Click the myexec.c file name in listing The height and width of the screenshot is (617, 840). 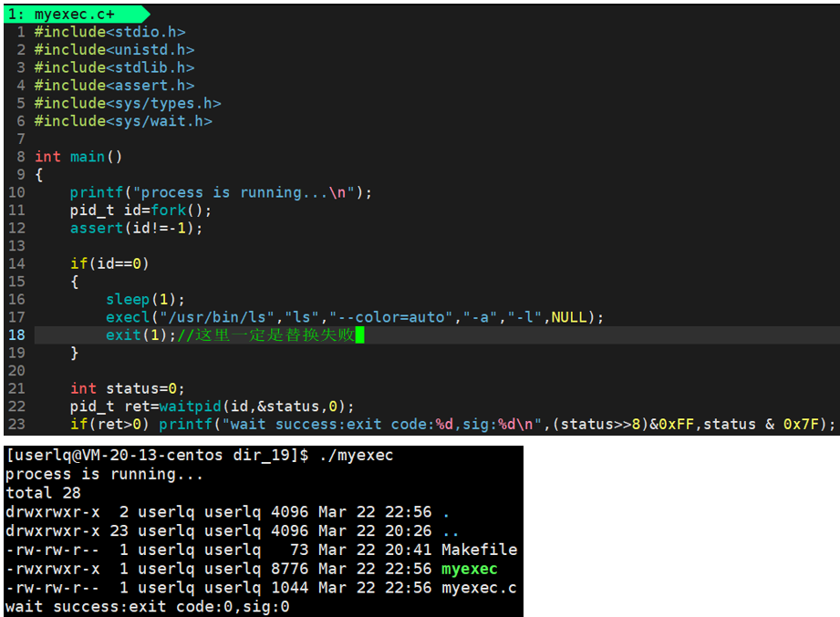pyautogui.click(x=480, y=588)
